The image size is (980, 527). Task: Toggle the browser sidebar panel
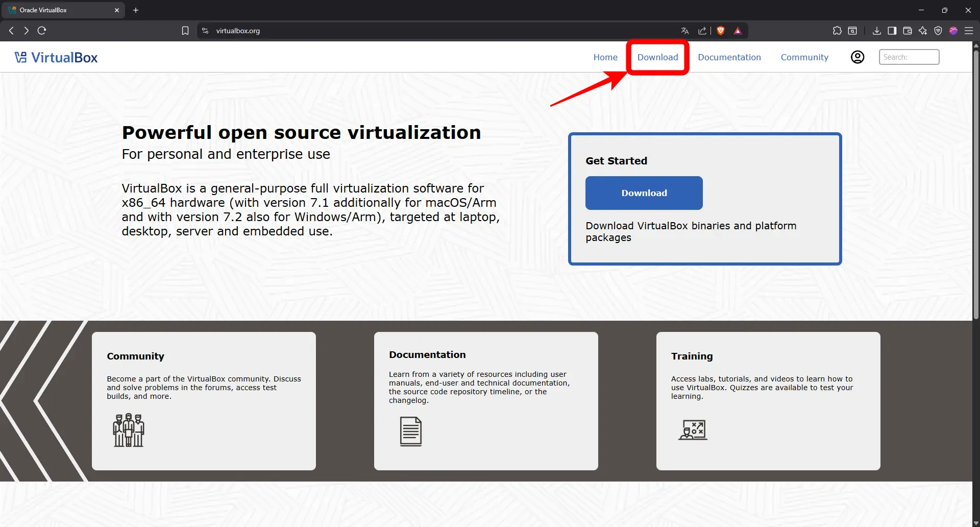892,31
